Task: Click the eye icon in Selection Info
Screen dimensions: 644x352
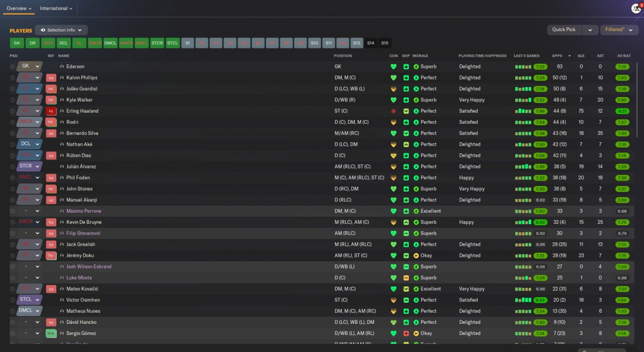Action: [x=43, y=30]
